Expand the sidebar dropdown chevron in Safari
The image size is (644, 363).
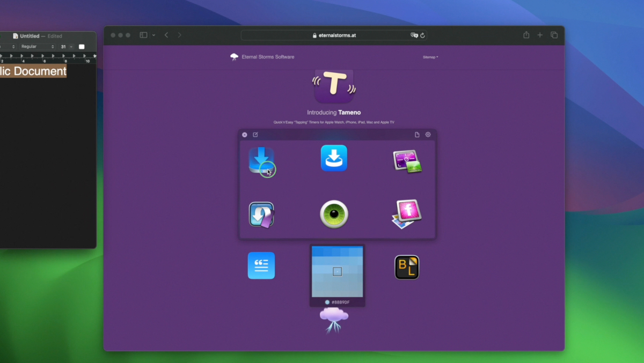click(x=153, y=35)
